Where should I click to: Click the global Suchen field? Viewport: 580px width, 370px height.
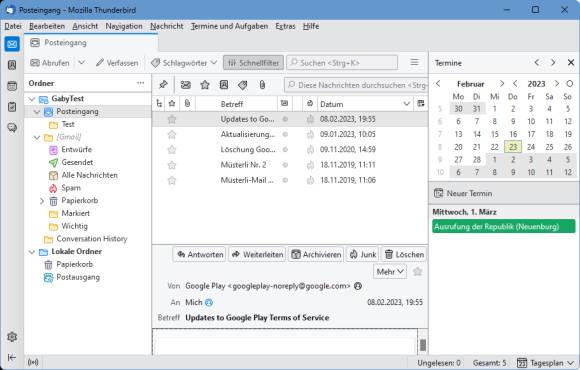[342, 63]
